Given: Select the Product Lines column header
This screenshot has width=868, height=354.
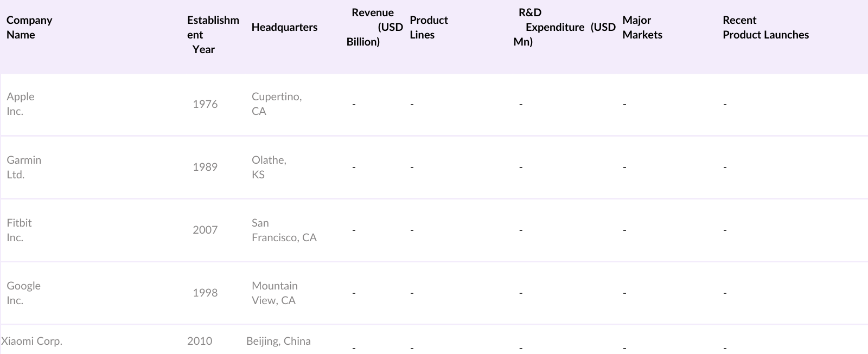Looking at the screenshot, I should [429, 28].
